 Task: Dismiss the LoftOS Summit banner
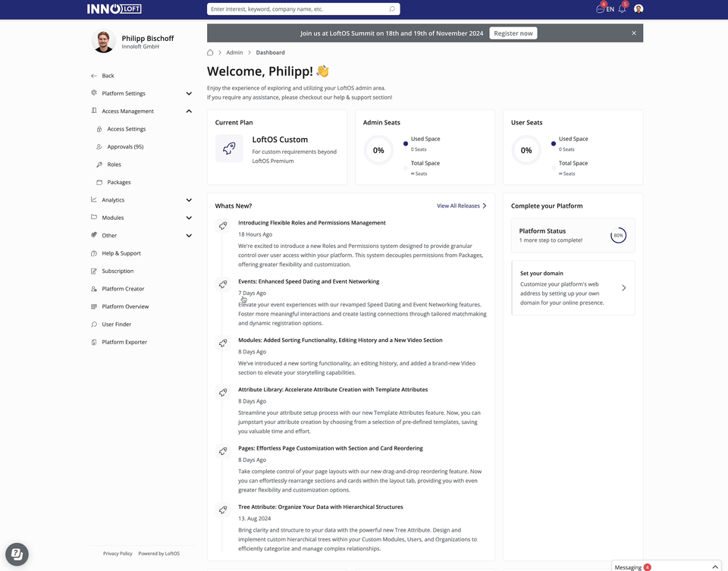coord(634,33)
